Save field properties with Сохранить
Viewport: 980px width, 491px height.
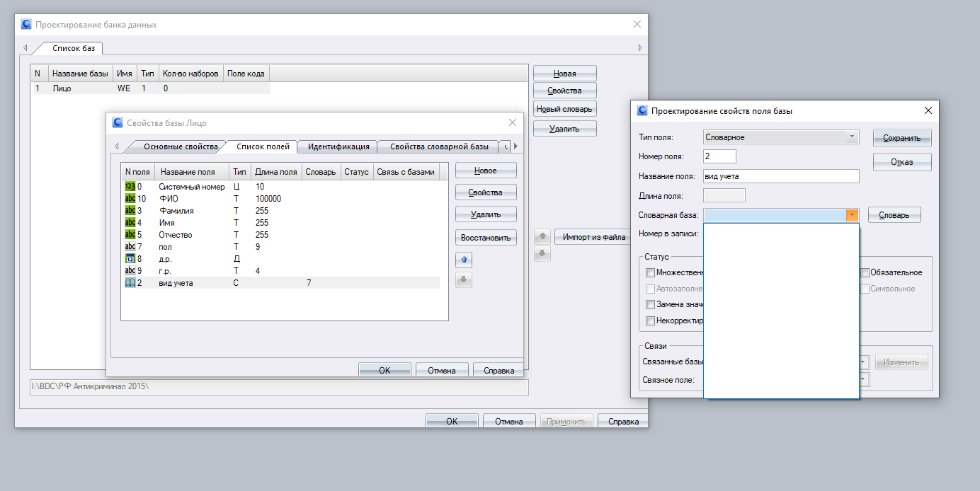tap(902, 138)
